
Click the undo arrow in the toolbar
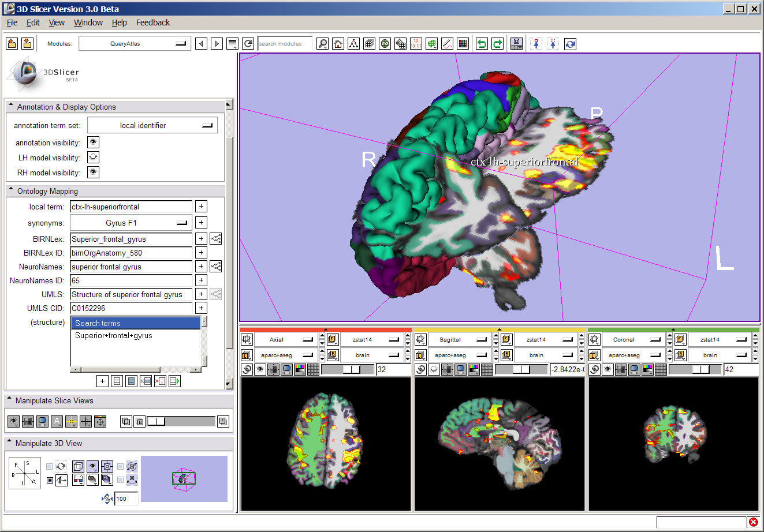[x=482, y=44]
